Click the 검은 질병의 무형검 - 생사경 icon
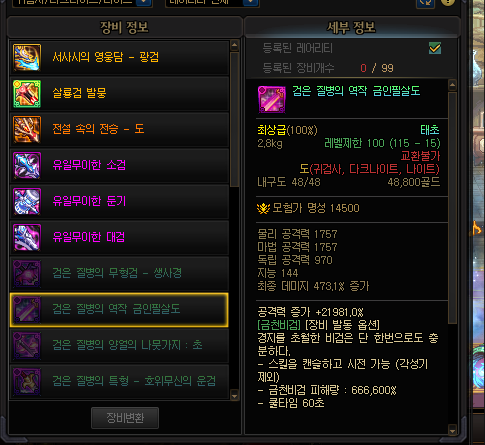485x445 pixels. [27, 274]
